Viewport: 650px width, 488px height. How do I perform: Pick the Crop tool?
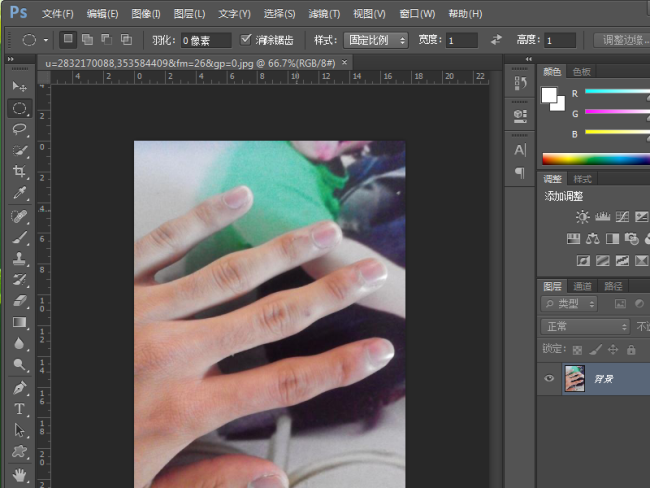click(x=20, y=172)
